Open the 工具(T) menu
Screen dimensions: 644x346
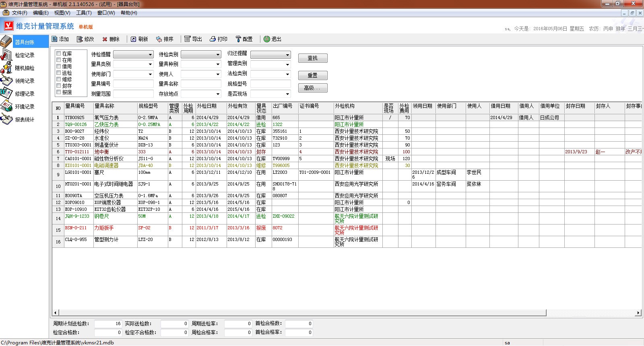tap(84, 13)
